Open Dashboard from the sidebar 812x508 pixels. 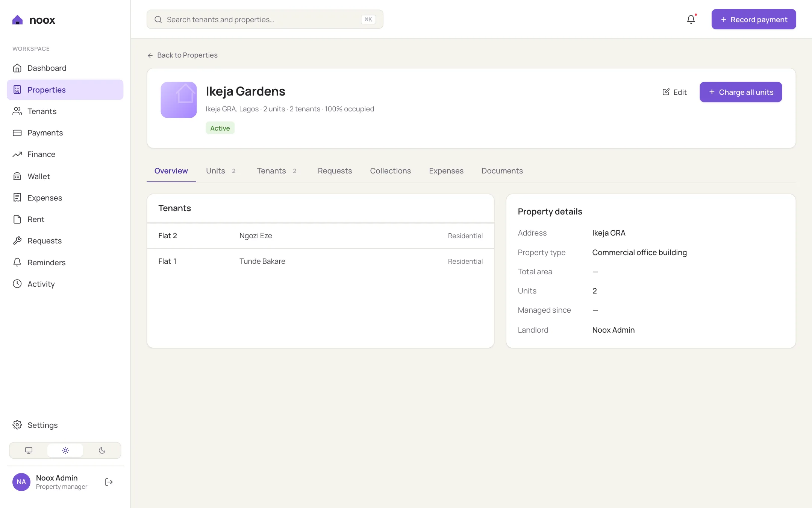65,68
